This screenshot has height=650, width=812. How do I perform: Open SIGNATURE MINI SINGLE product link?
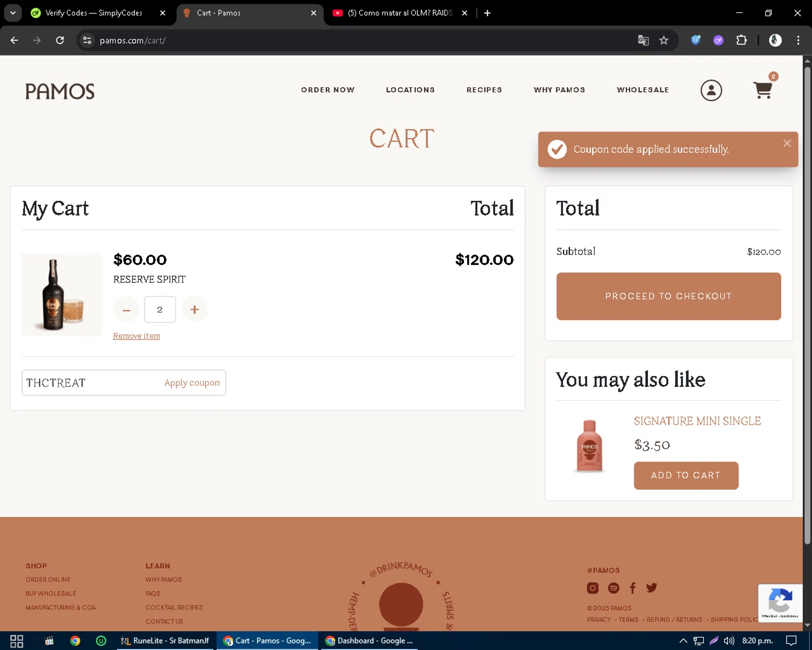pos(697,421)
